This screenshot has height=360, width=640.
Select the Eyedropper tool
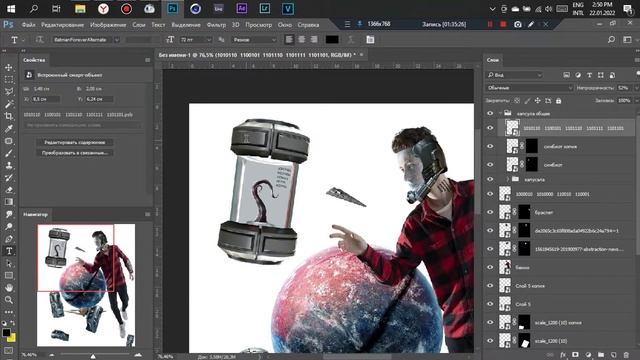click(9, 129)
